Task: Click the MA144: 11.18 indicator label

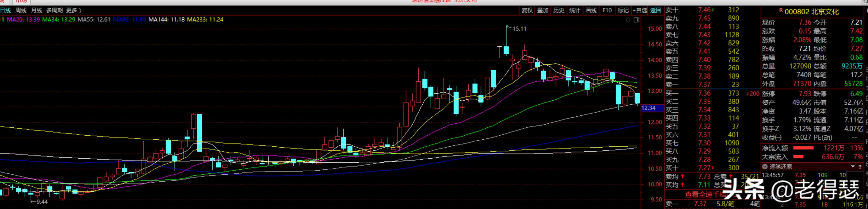Action: click(166, 20)
